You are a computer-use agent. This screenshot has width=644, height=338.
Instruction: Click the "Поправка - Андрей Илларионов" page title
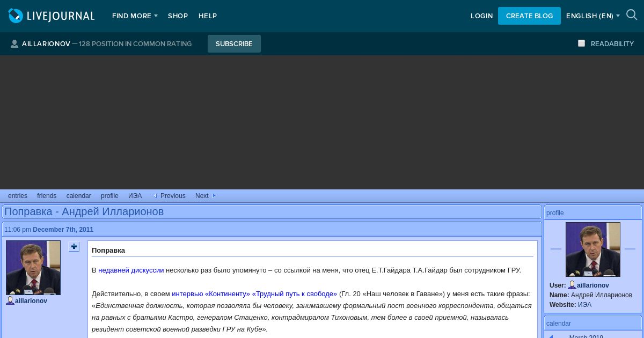84,211
